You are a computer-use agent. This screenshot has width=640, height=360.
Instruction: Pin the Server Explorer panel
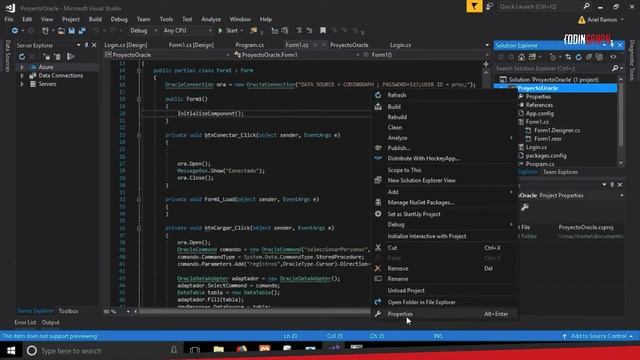86,45
